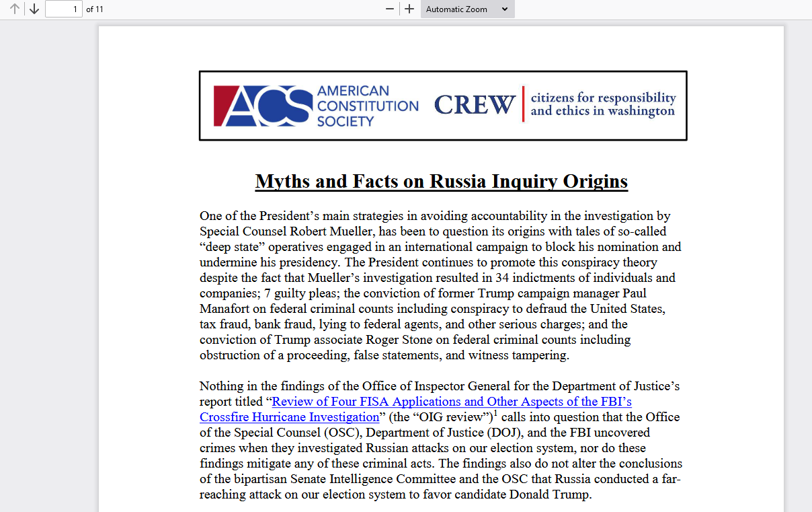Click the footnote superscript 1 after "OIG review"
The height and width of the screenshot is (512, 812).
coord(496,414)
